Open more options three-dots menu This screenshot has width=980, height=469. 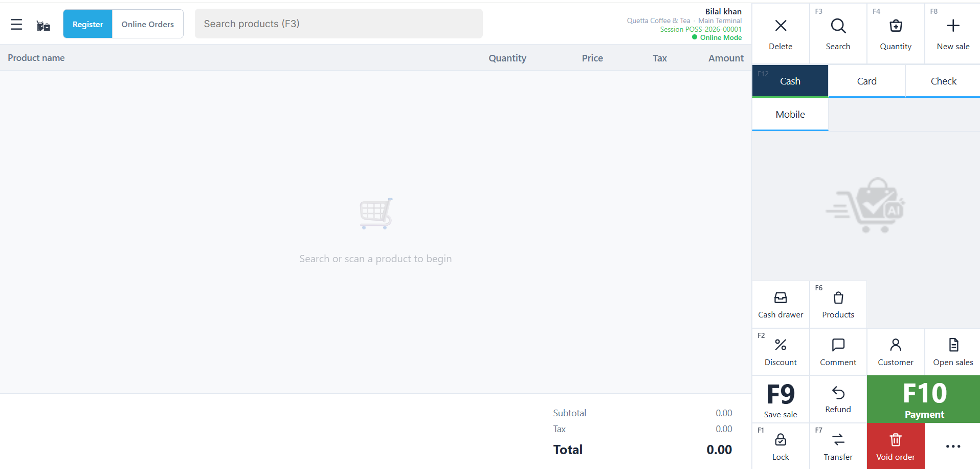pyautogui.click(x=953, y=446)
